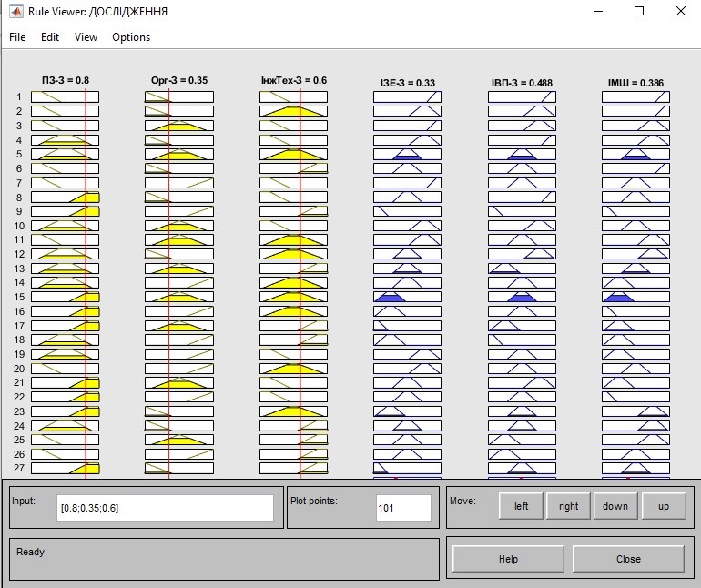Select rule 8 ПЗ-З membership plot
This screenshot has height=588, width=701.
(66, 198)
